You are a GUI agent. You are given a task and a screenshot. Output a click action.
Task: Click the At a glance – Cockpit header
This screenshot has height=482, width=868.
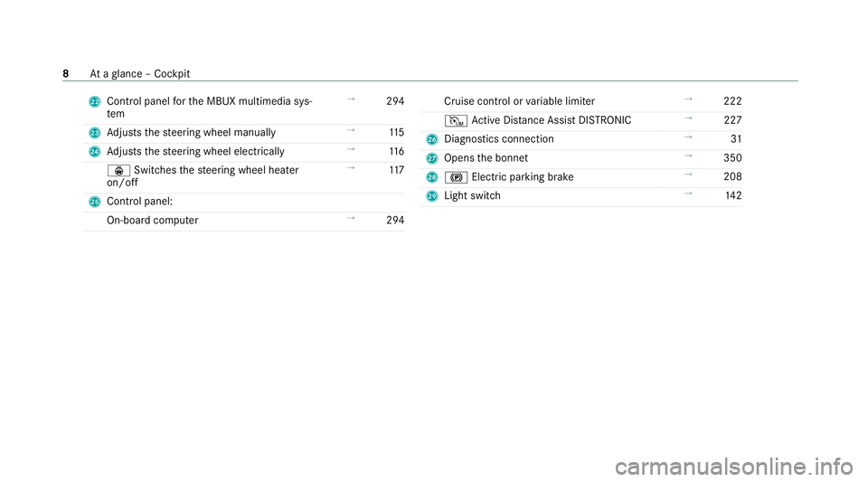click(140, 73)
